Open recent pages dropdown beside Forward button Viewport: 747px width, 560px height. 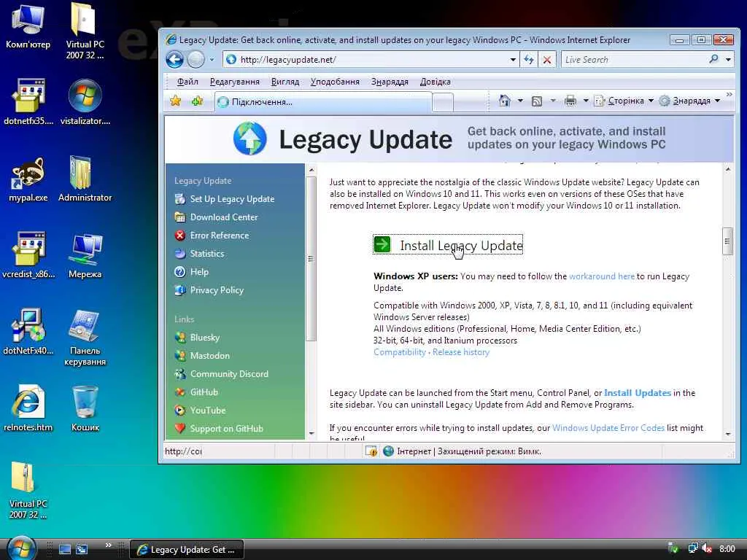212,60
